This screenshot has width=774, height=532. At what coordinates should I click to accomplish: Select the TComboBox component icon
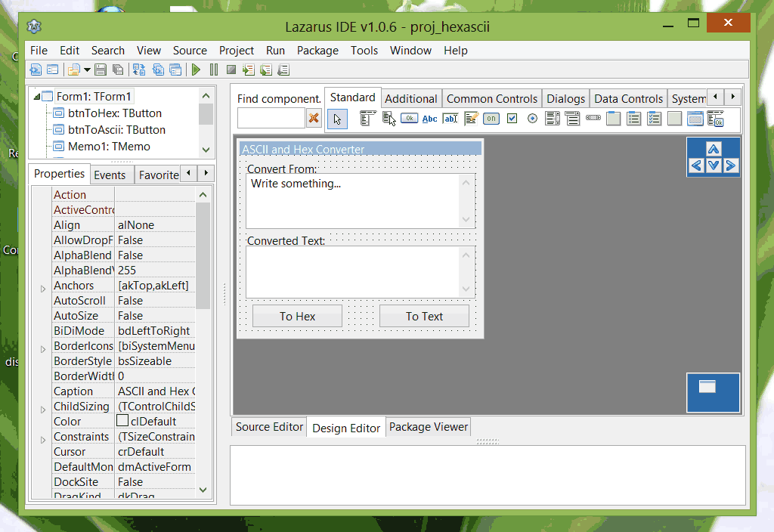pyautogui.click(x=573, y=119)
